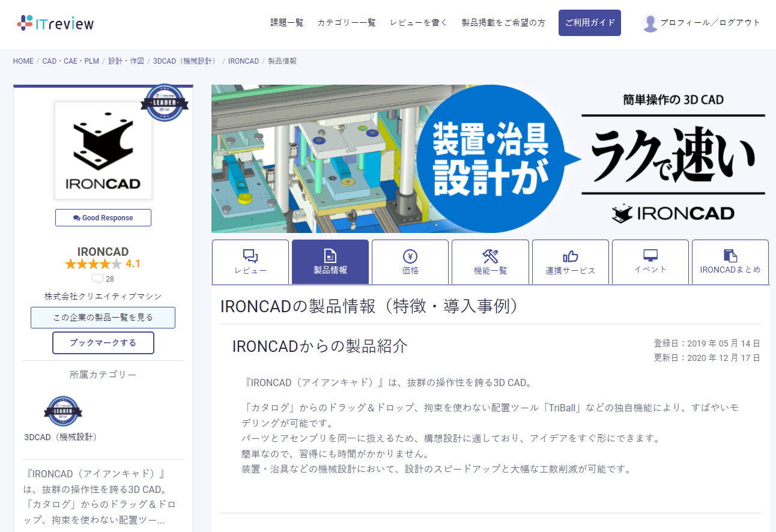Select the 製品情報 tab

pos(330,262)
